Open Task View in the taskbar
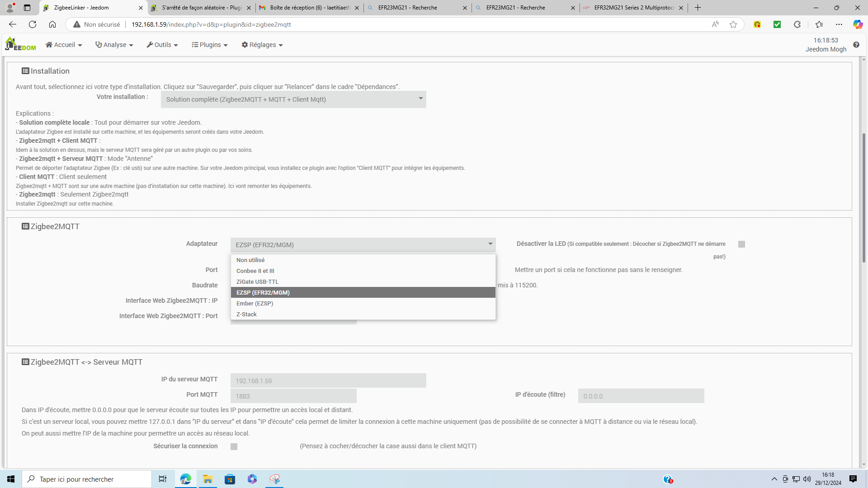 [x=163, y=479]
